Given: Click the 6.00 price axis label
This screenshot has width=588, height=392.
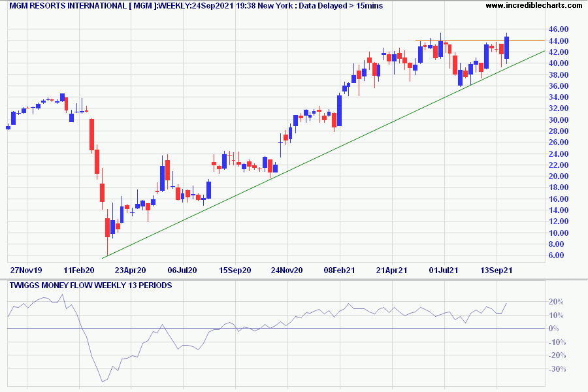Looking at the screenshot, I should pos(557,255).
